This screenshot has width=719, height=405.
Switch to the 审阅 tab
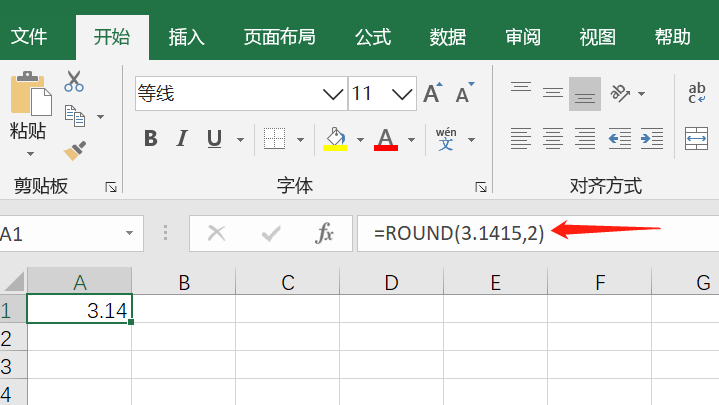[523, 37]
